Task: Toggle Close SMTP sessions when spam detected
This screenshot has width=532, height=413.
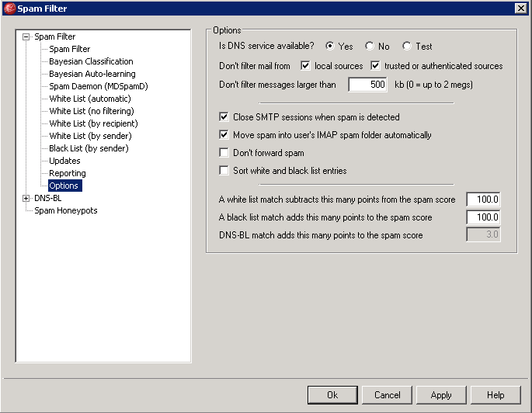Action: point(224,117)
